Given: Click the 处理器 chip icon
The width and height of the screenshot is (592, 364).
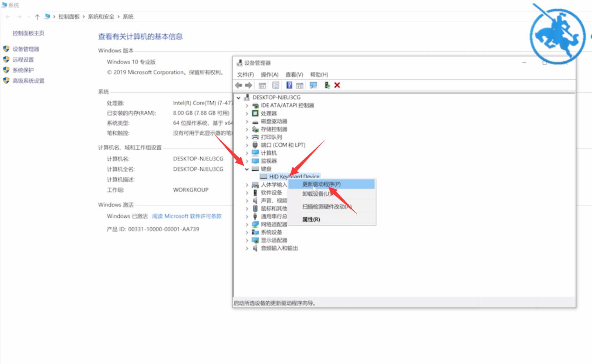Looking at the screenshot, I should tap(256, 114).
